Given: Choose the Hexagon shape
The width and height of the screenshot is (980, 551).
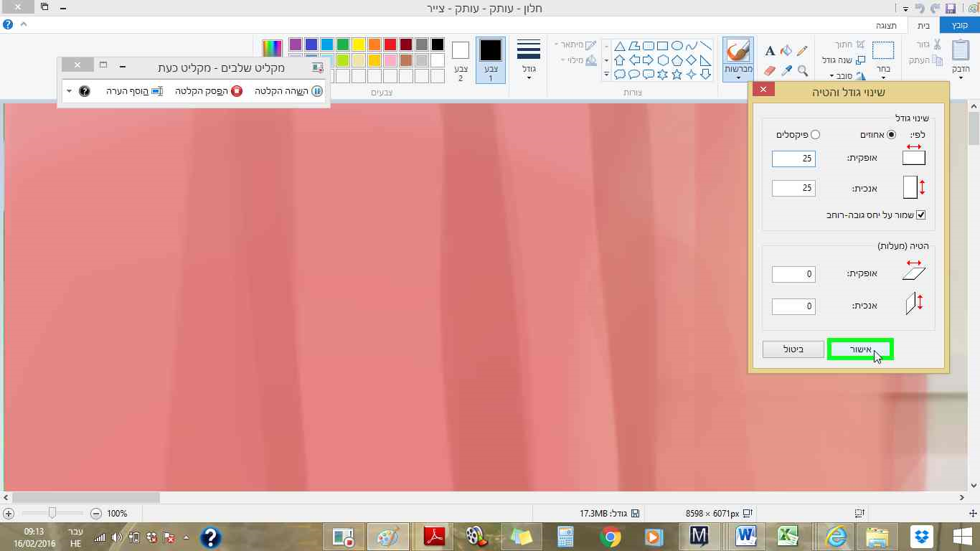Looking at the screenshot, I should click(662, 60).
